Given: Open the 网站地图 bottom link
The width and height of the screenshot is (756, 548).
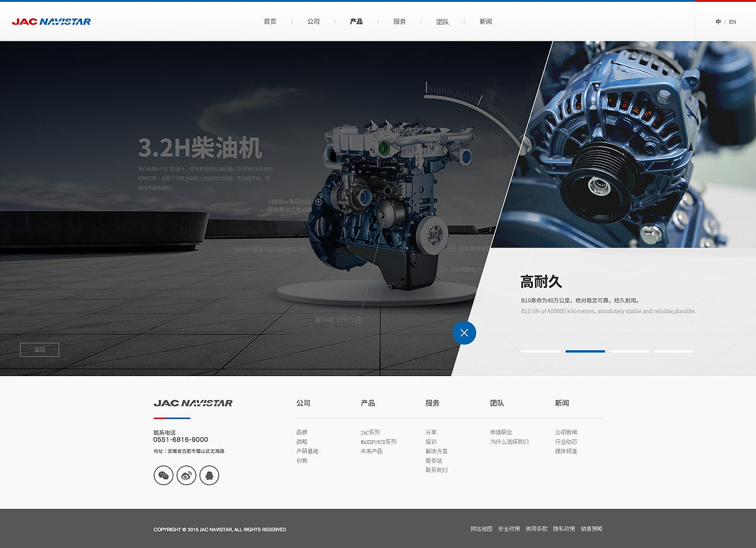Looking at the screenshot, I should pyautogui.click(x=481, y=528).
